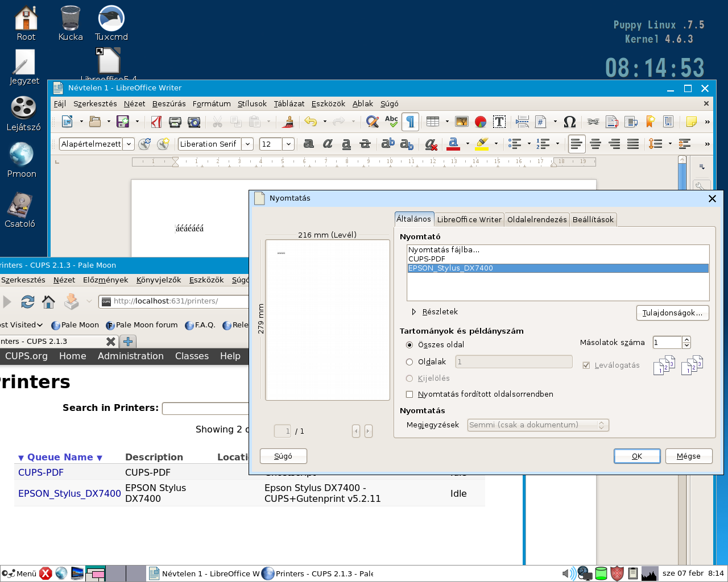
Task: Click Pale Moon Home icon
Action: (x=49, y=301)
